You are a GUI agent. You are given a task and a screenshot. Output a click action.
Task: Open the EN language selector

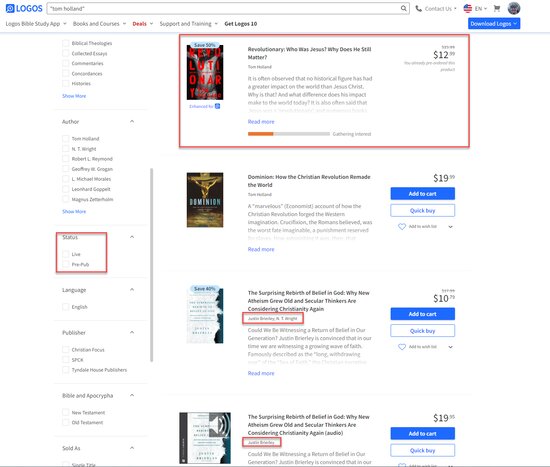click(x=481, y=8)
